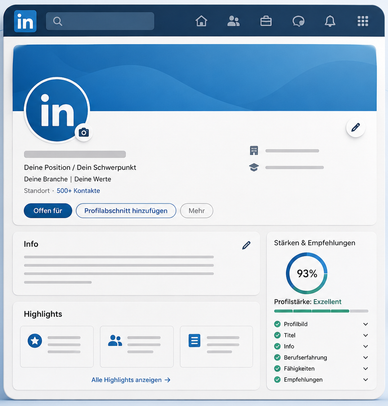Open the My Network people icon

click(x=233, y=21)
